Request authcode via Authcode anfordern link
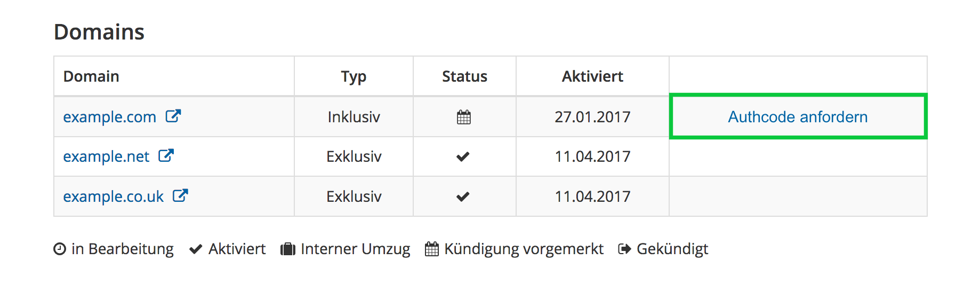This screenshot has width=980, height=291. click(x=798, y=117)
